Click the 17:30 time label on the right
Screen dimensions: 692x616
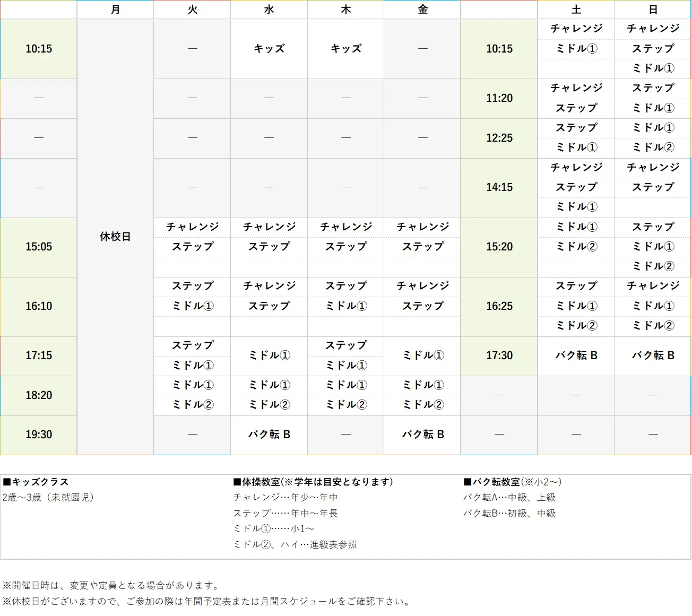pyautogui.click(x=499, y=356)
